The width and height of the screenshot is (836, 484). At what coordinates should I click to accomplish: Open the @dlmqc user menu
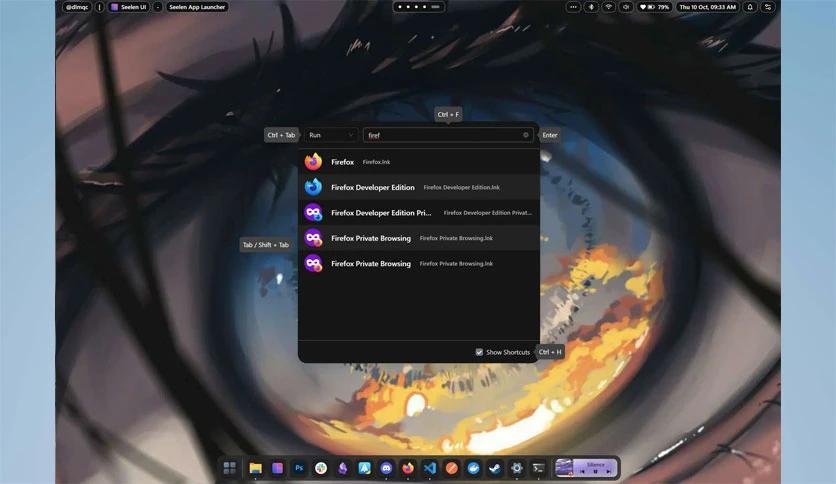pos(77,7)
